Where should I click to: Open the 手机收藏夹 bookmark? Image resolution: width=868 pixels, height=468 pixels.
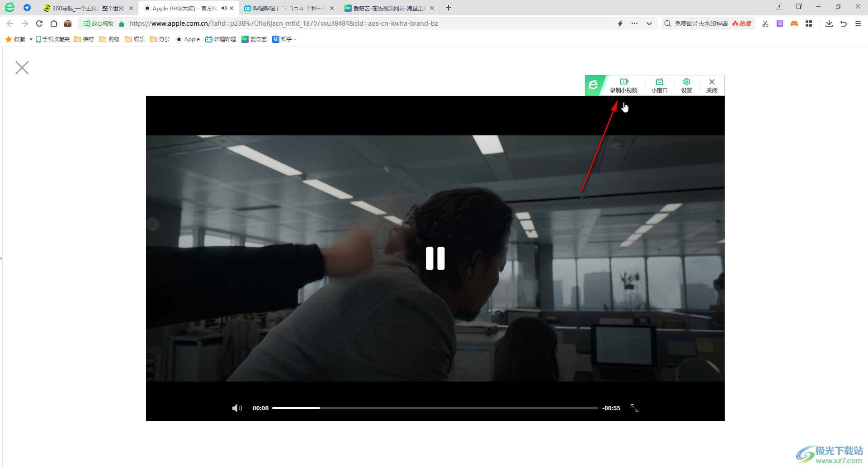click(53, 39)
